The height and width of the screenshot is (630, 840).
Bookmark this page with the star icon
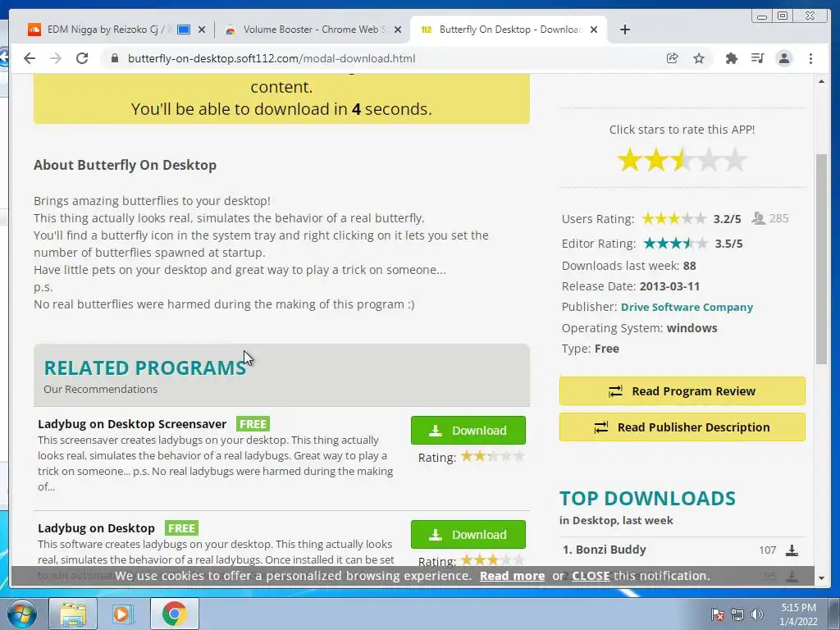(x=699, y=58)
